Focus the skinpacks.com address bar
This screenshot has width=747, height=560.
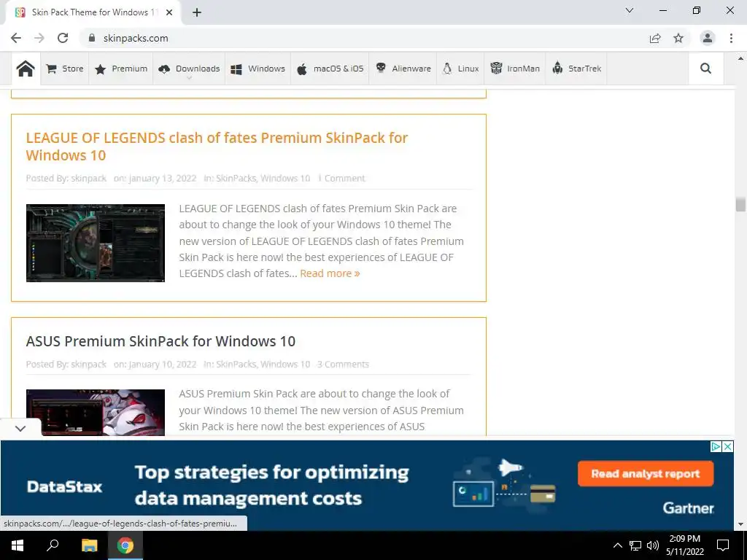[362, 38]
